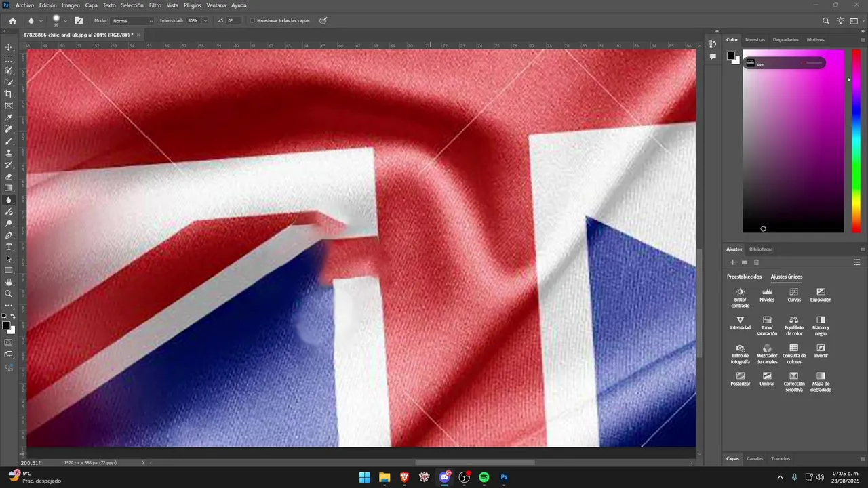The width and height of the screenshot is (868, 488).
Task: Click the horizontal canvas scrollbar
Action: (x=475, y=462)
